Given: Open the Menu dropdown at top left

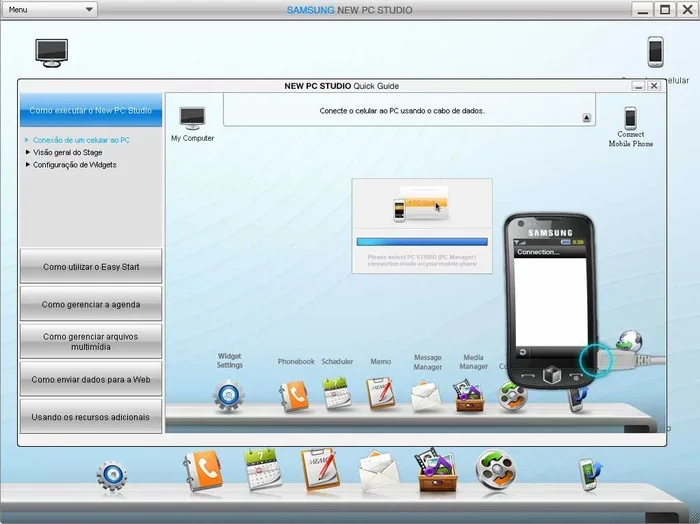Looking at the screenshot, I should point(50,9).
